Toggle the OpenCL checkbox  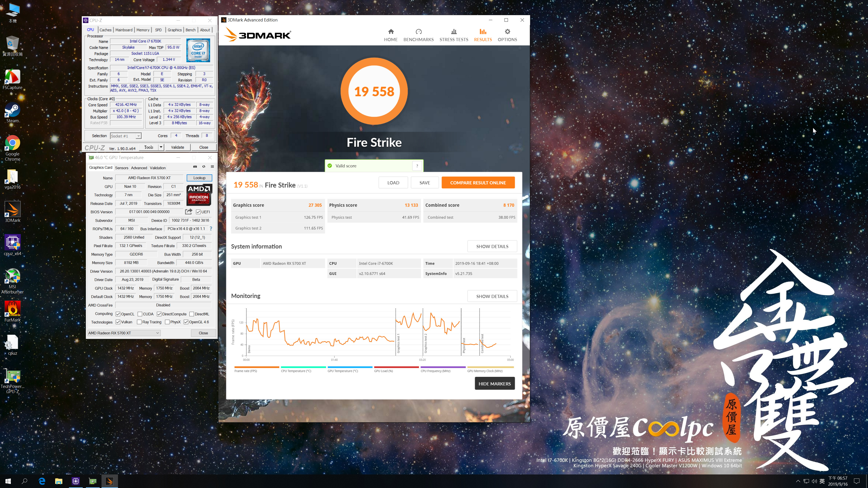[x=118, y=314]
